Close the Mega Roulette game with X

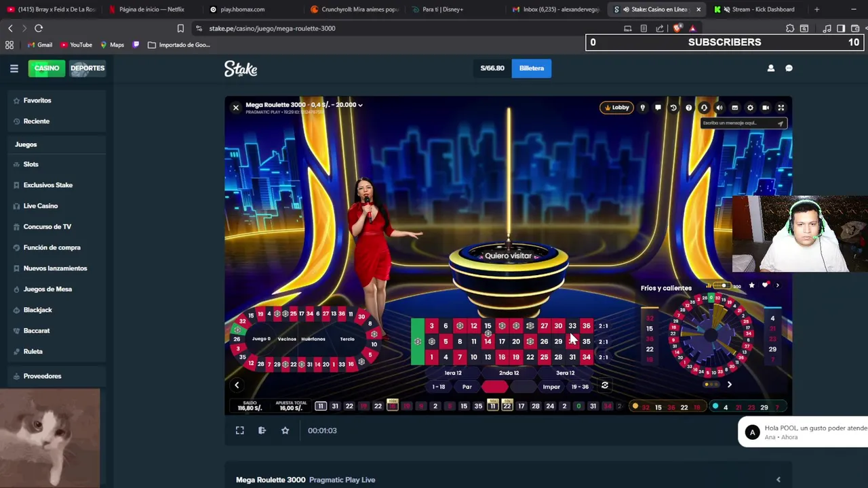[235, 108]
